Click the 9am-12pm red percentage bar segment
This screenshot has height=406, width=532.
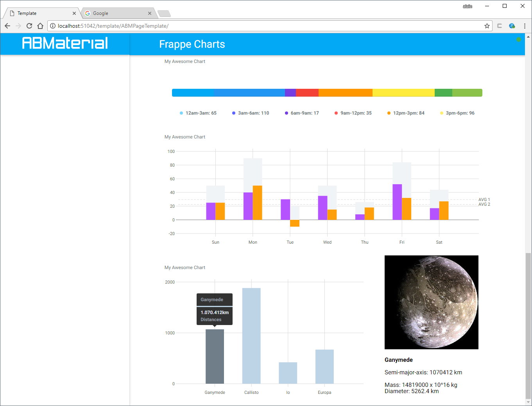307,93
